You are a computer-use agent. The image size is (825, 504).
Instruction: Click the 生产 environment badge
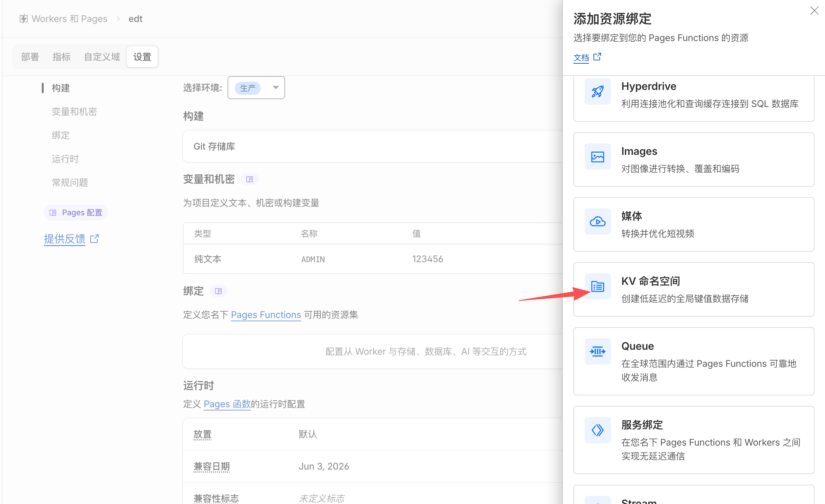(x=248, y=88)
